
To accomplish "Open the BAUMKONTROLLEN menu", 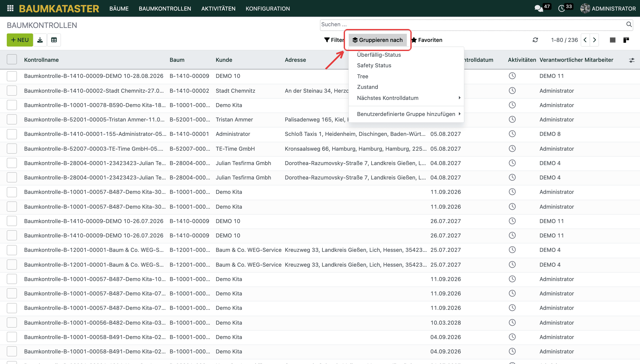I will [165, 8].
